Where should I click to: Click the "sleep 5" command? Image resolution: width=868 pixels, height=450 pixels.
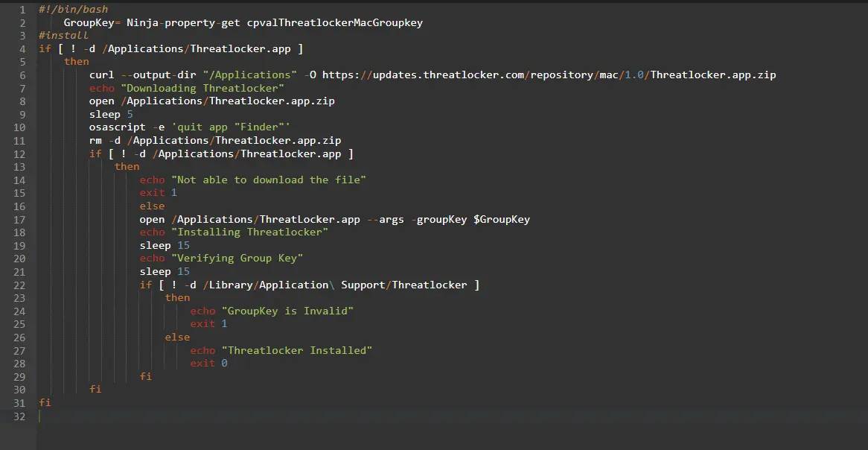tap(111, 115)
